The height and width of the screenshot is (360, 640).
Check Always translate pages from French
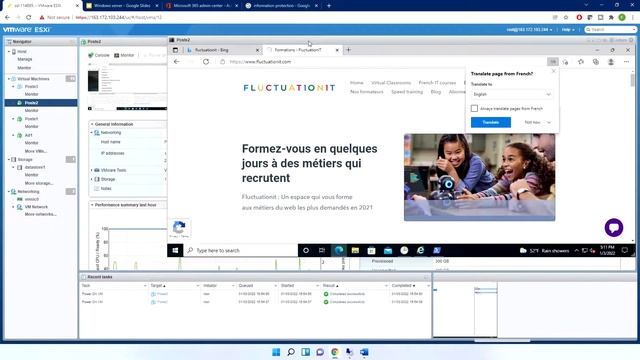[x=474, y=109]
